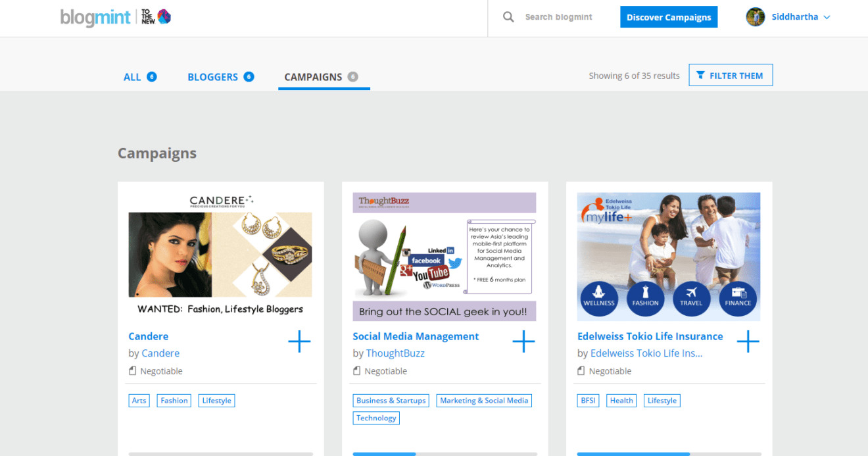Open Edelweiss Tokio Life Insurance title link
Screen dimensions: 868x456
click(x=650, y=336)
